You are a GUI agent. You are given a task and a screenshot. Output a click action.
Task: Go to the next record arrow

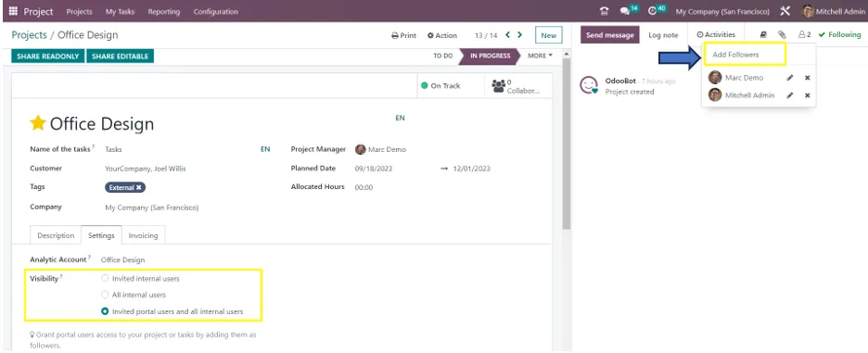(520, 35)
